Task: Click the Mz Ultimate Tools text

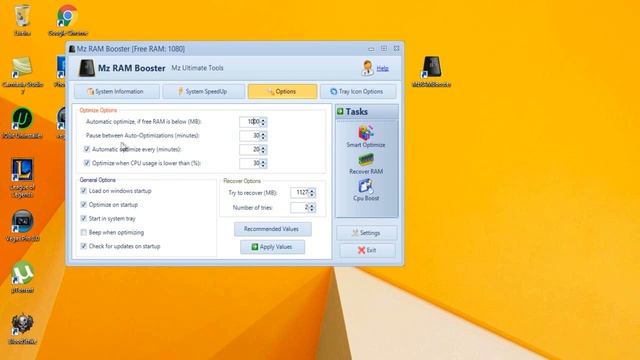Action: [x=197, y=68]
